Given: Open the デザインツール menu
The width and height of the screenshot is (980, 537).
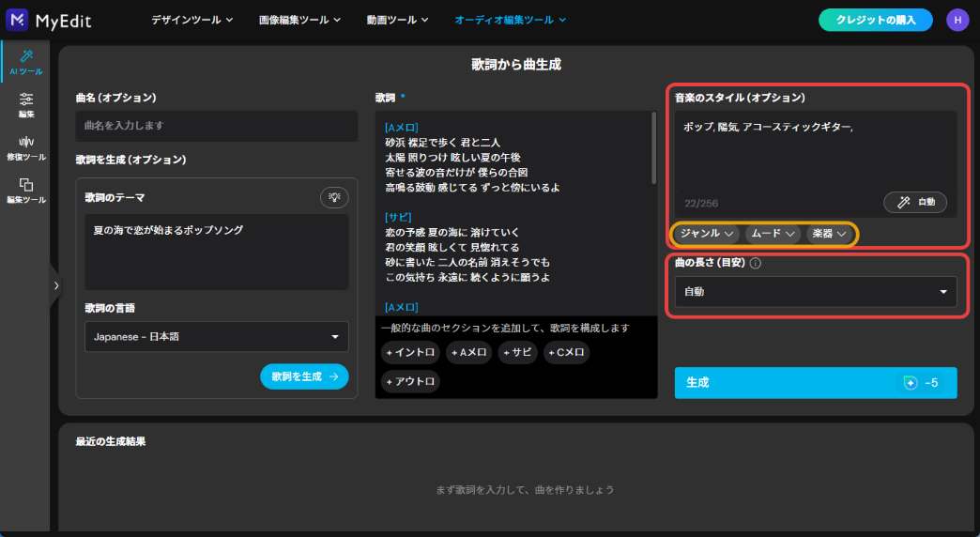Looking at the screenshot, I should pyautogui.click(x=191, y=20).
